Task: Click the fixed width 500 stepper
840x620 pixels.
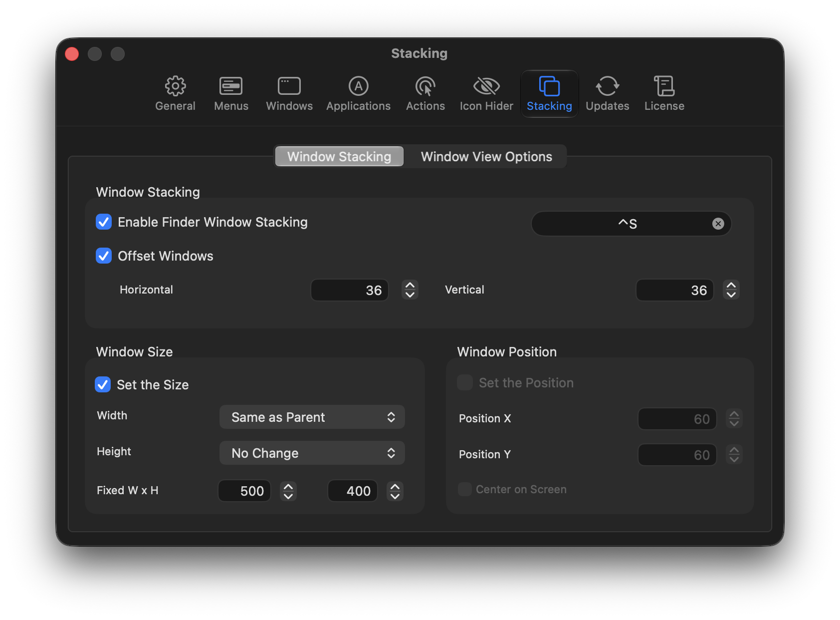Action: click(288, 491)
